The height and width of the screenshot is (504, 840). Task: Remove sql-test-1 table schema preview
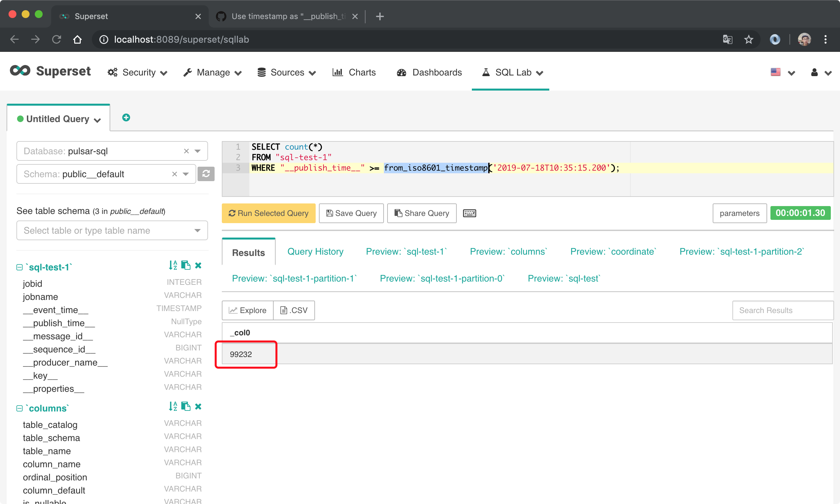pos(198,265)
